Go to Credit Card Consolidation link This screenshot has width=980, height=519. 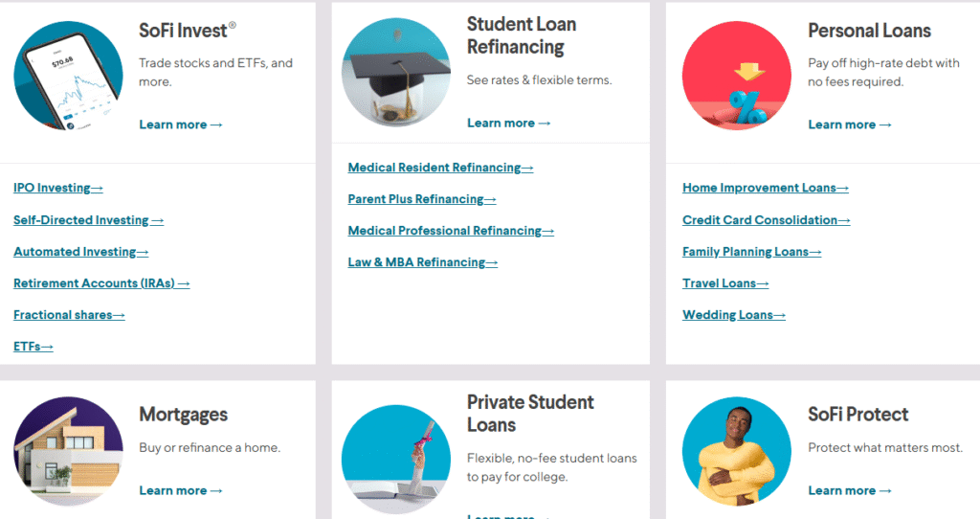pyautogui.click(x=767, y=220)
